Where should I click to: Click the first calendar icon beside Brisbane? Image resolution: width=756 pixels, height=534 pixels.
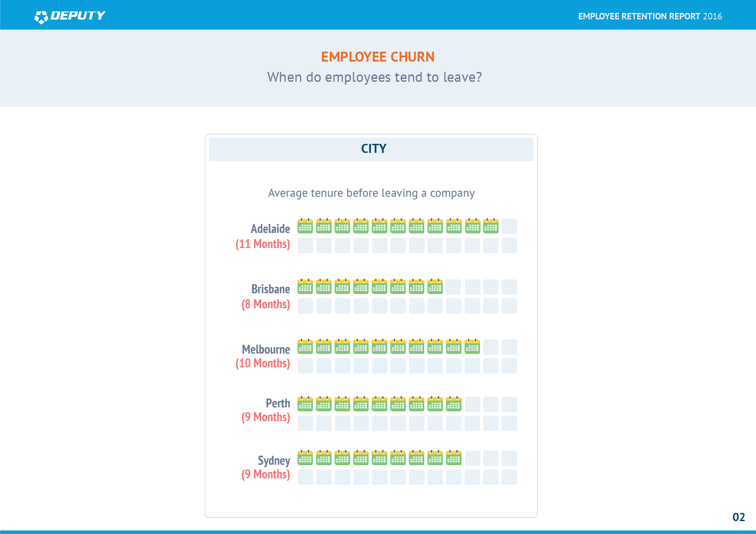click(305, 286)
